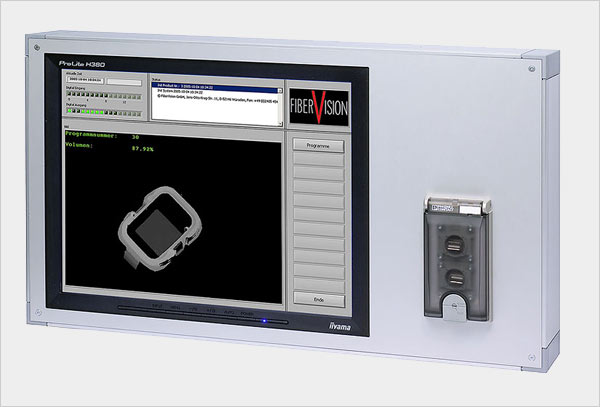Click the lower USB port on the panel
Viewport: 600px width, 407px height.
455,279
